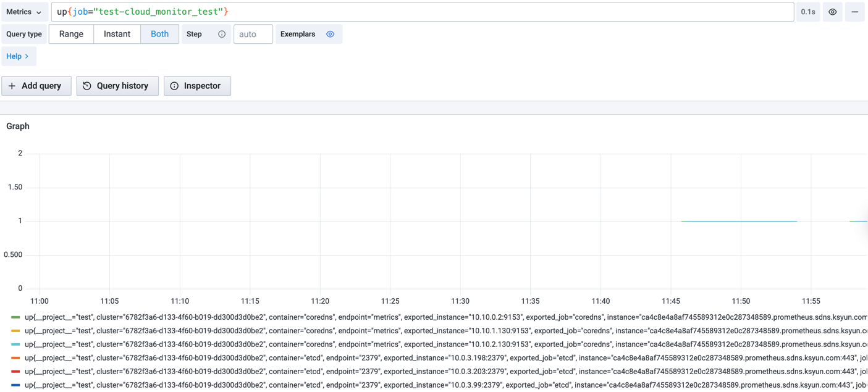This screenshot has height=392, width=868.
Task: Expand the Help section
Action: (18, 56)
